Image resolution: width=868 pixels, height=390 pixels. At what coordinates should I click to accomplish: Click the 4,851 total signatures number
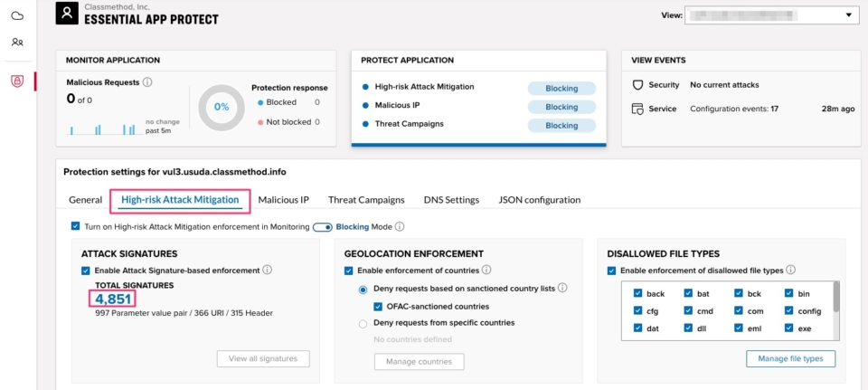pos(113,300)
